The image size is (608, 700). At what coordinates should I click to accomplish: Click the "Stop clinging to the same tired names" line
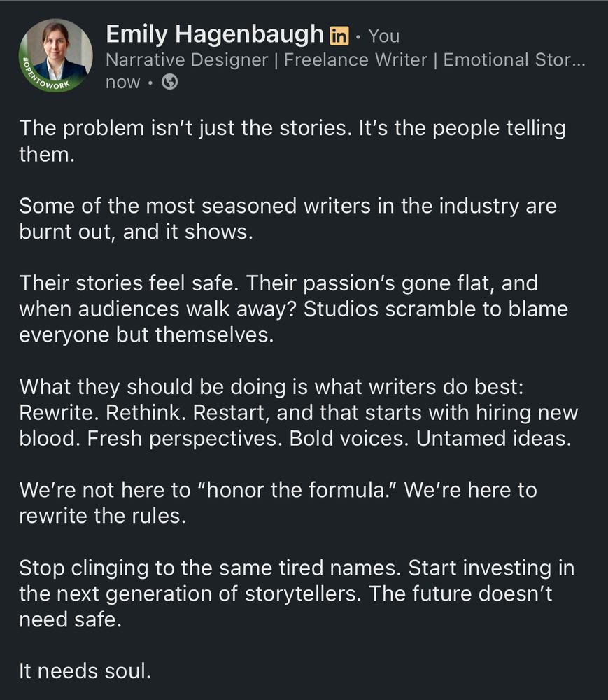pos(210,566)
